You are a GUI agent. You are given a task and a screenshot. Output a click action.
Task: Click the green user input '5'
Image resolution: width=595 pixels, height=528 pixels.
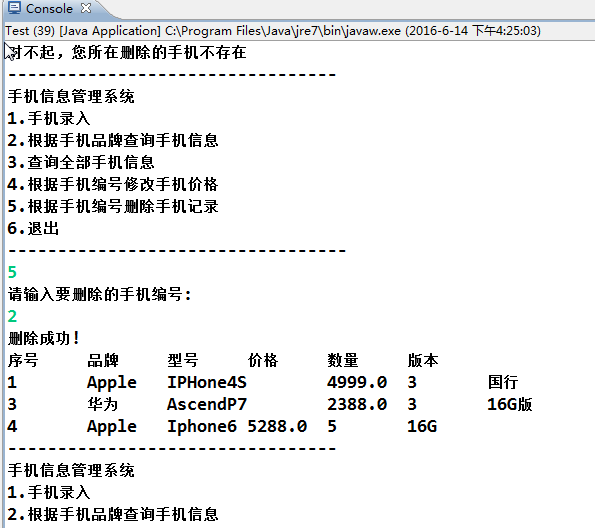click(12, 272)
